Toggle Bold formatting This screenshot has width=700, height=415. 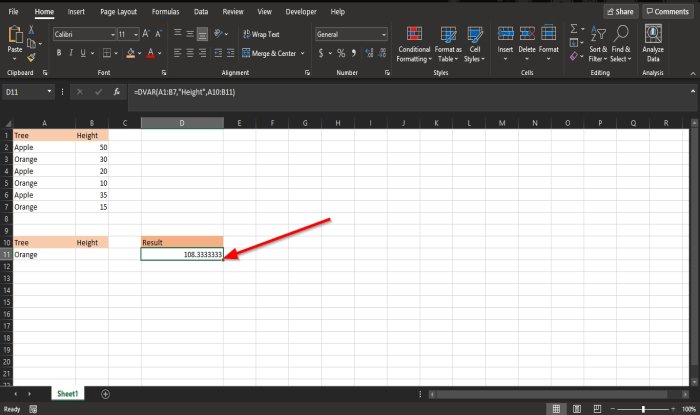59,52
